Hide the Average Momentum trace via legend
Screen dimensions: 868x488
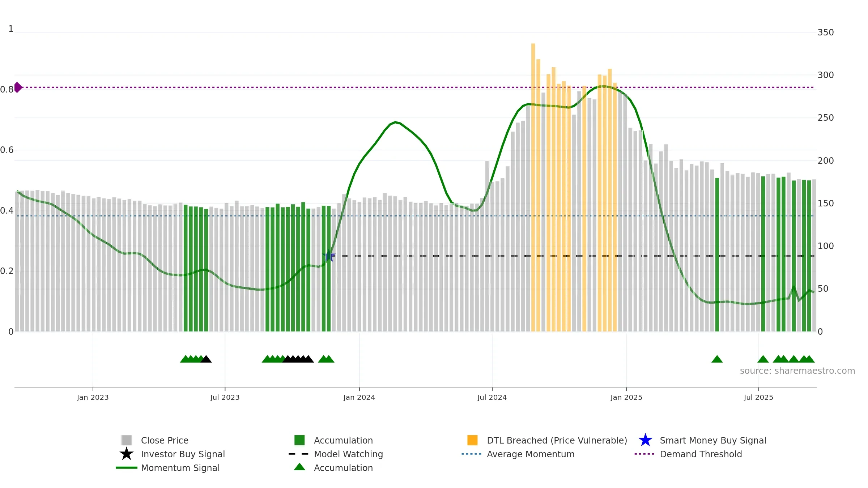pos(531,454)
